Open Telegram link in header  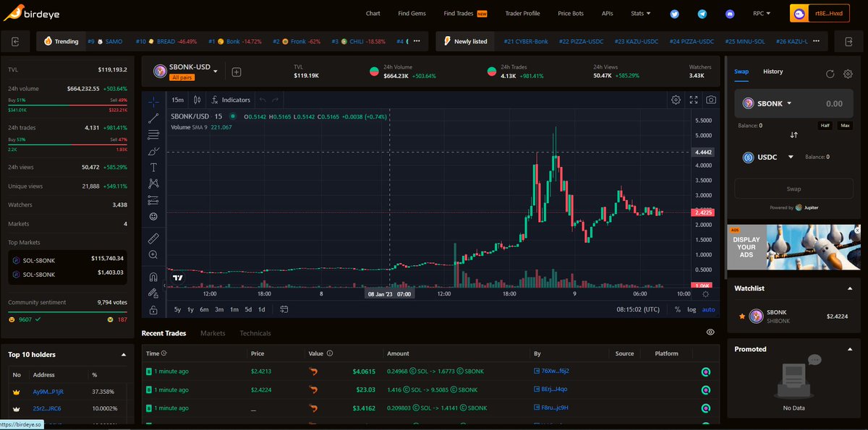(x=702, y=14)
